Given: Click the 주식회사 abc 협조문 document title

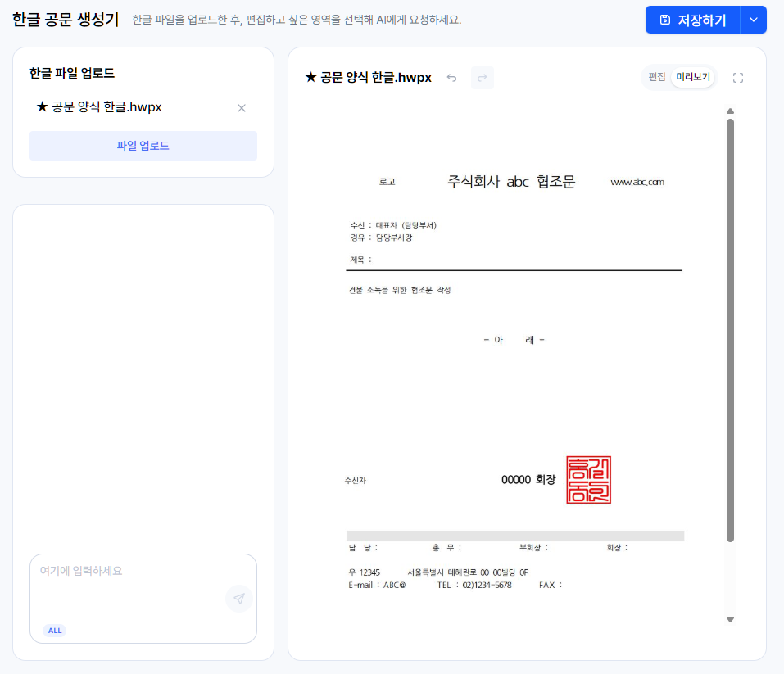Looking at the screenshot, I should coord(511,182).
